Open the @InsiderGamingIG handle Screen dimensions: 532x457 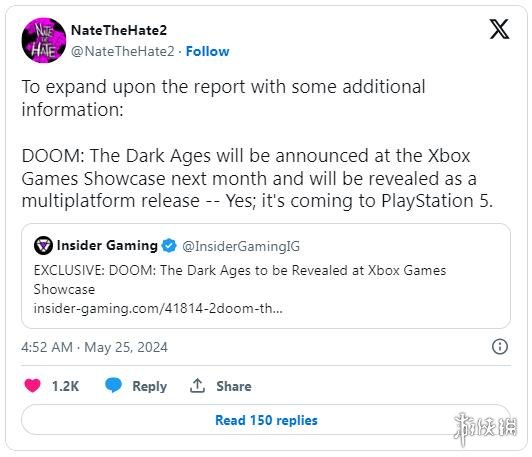coord(241,246)
